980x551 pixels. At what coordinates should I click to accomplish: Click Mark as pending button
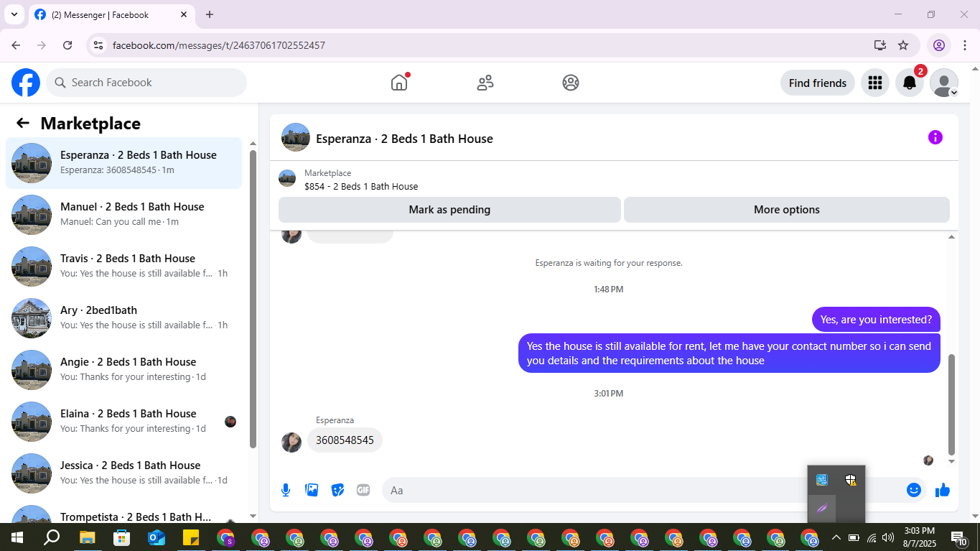coord(449,210)
